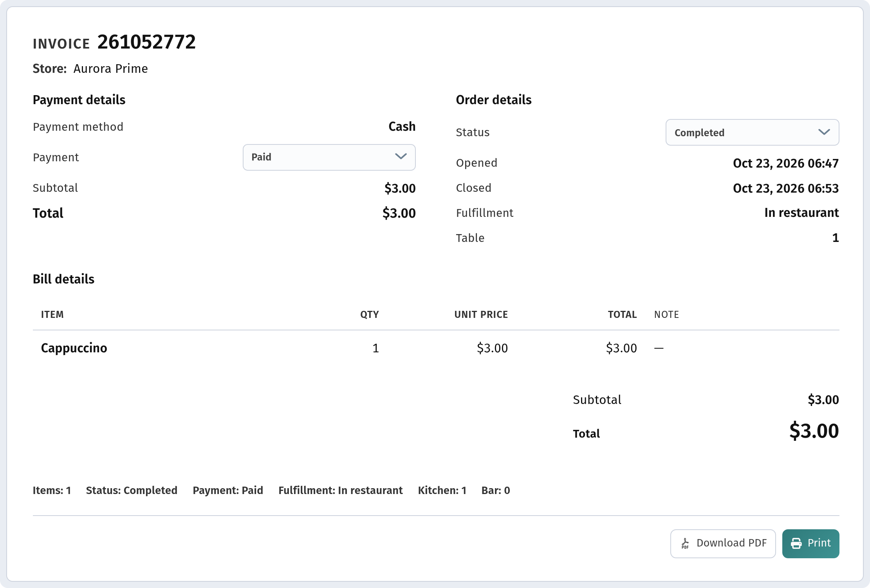
Task: Click the Payment: Paid summary entry
Action: pos(228,490)
